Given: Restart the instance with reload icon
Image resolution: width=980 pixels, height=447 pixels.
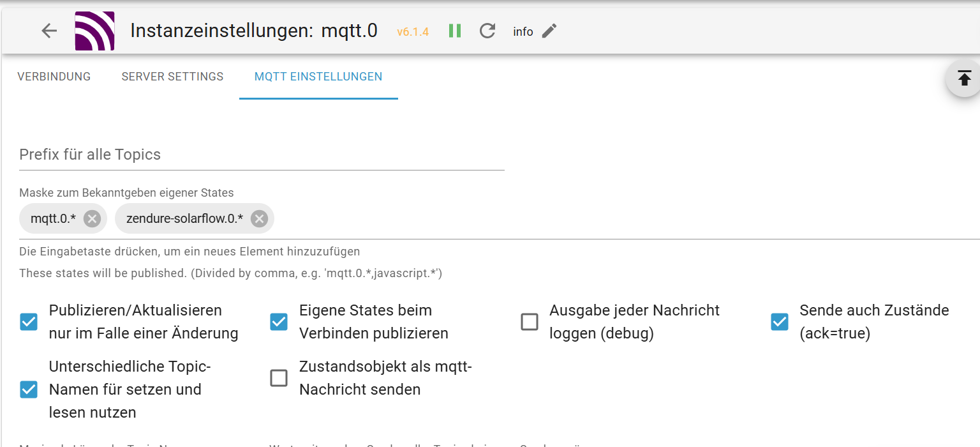Looking at the screenshot, I should (x=487, y=31).
